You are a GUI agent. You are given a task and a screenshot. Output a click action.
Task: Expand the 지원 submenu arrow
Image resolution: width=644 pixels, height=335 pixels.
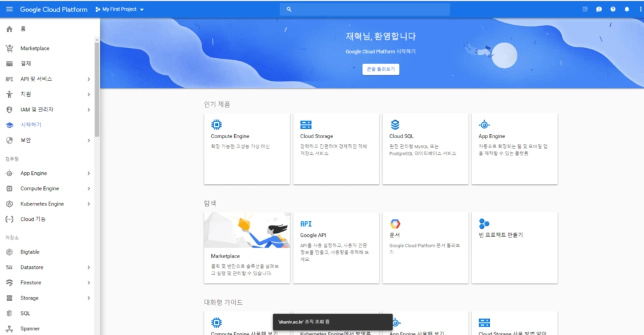tap(89, 95)
